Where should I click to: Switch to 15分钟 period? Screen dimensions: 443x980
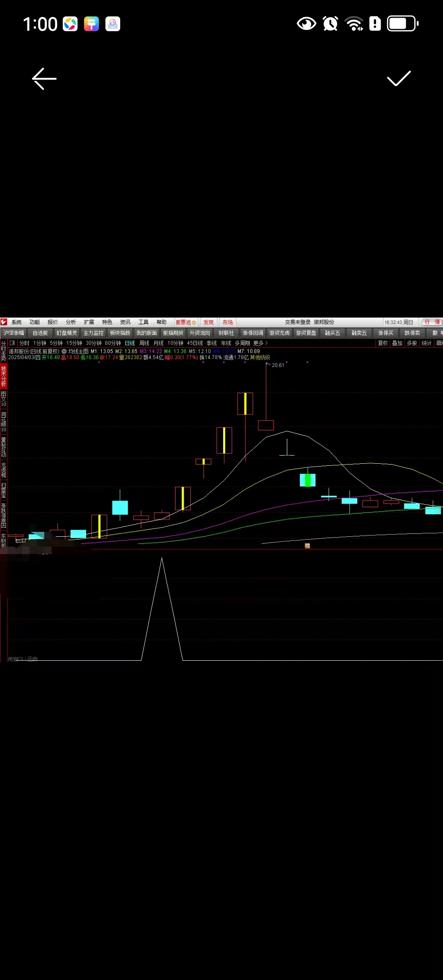pos(74,343)
